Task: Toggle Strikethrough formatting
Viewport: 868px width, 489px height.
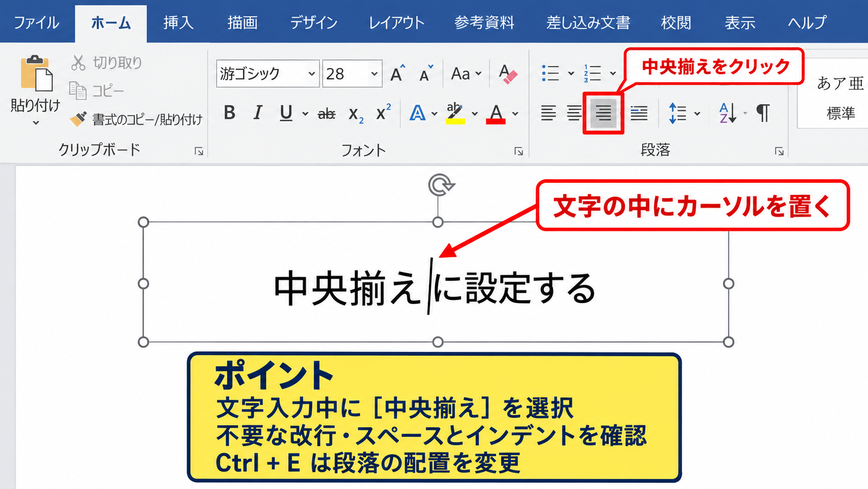Action: click(327, 113)
